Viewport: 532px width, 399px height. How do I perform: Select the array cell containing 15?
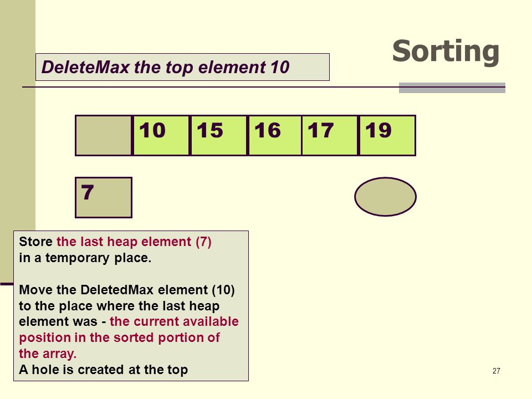tap(219, 136)
